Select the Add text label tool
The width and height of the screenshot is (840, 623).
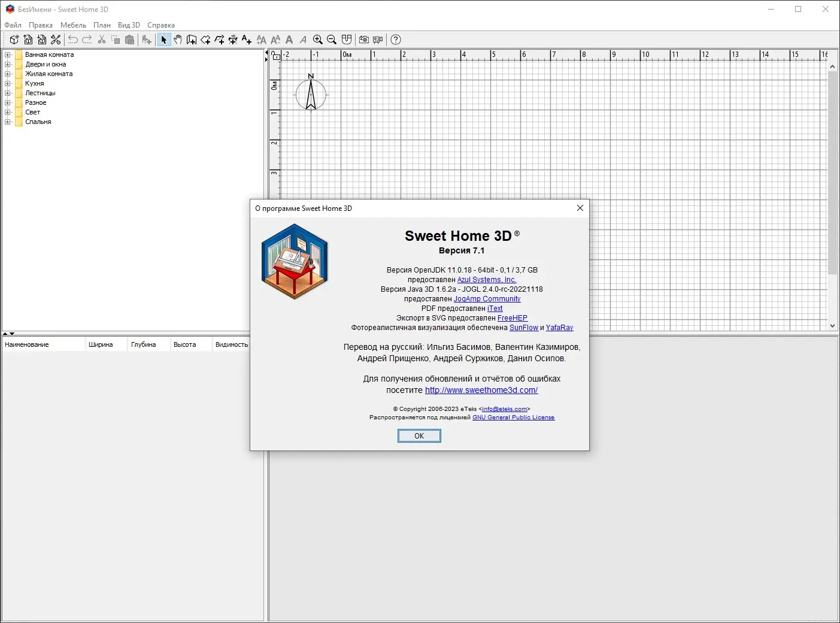click(247, 40)
